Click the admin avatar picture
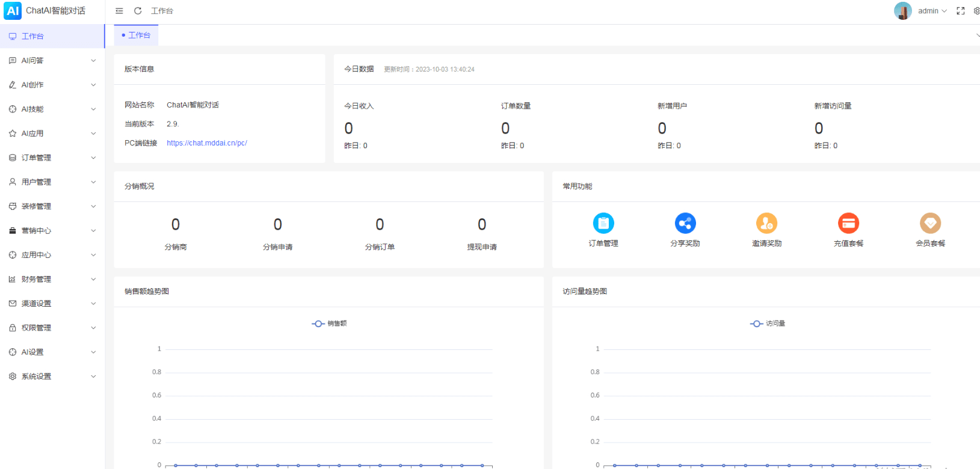980x469 pixels. point(903,11)
